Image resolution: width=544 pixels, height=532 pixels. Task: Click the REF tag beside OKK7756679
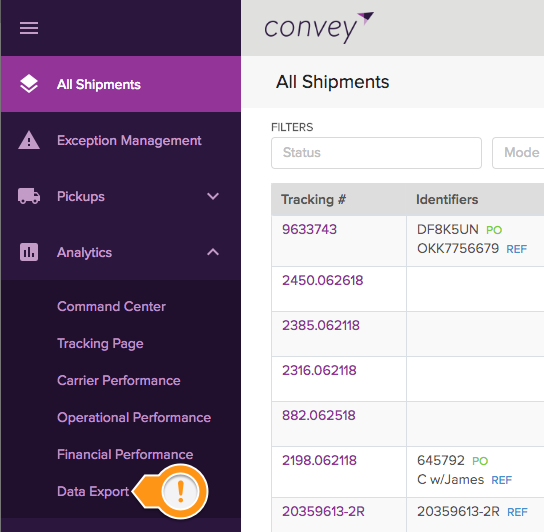click(517, 249)
